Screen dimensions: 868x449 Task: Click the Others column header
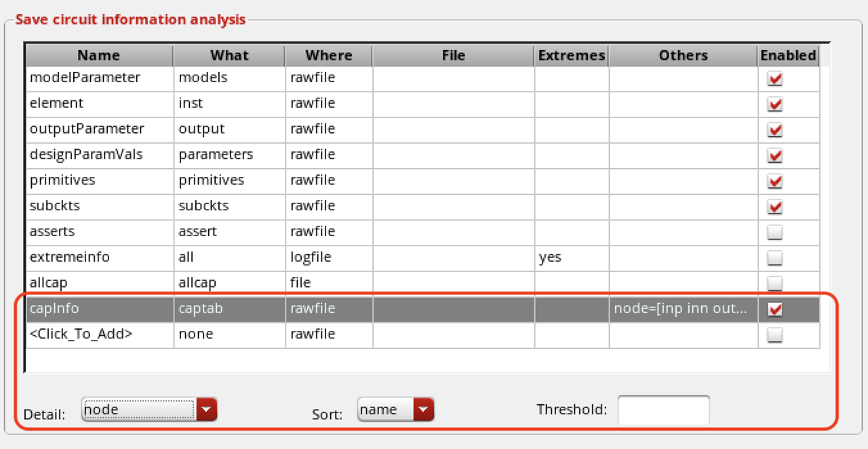(x=683, y=56)
